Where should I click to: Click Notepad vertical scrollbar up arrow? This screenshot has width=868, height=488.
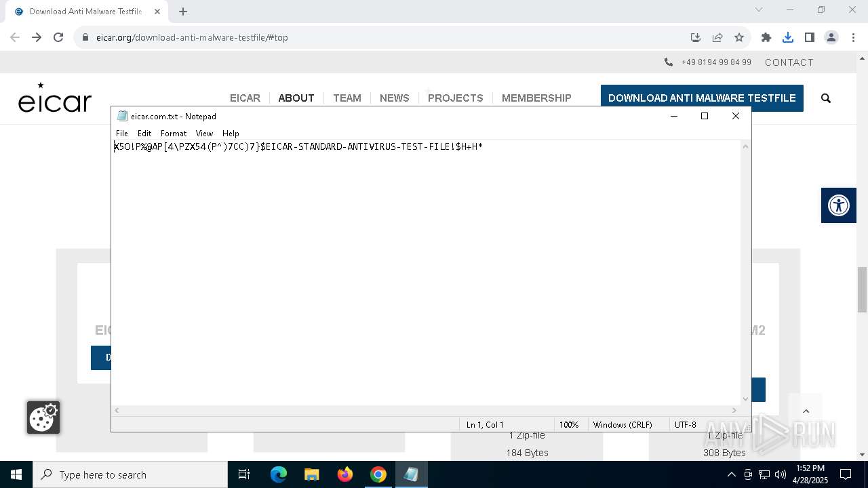click(x=746, y=146)
